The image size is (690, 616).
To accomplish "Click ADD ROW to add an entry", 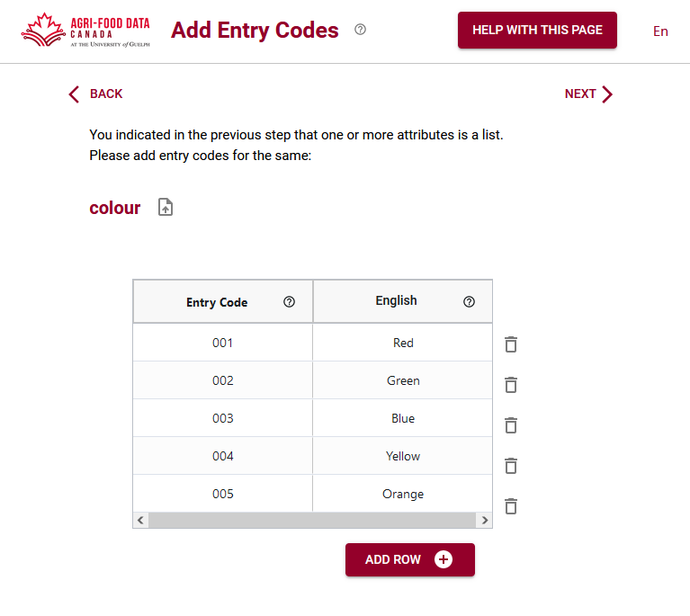I will coord(409,559).
